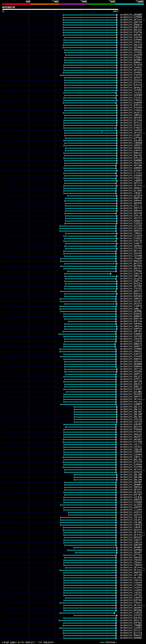This screenshot has width=146, height=644.
Task: Click the UniRef100_P34783 label
Action: (x=131, y=75)
